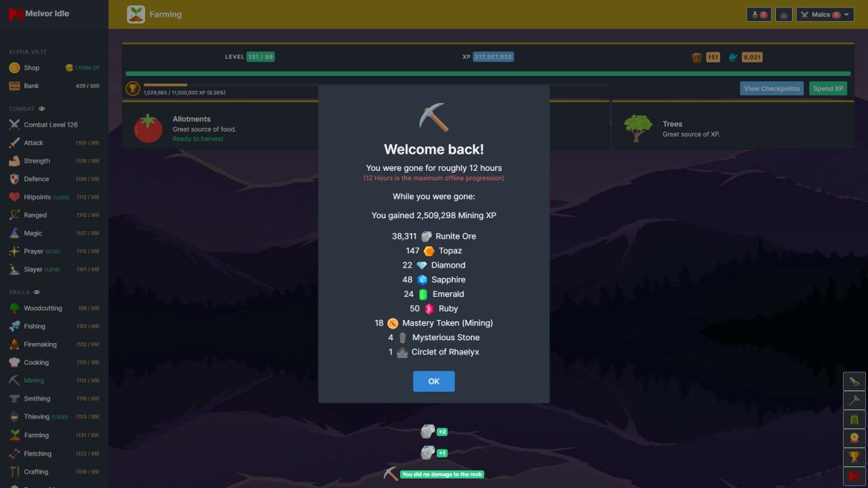Screen dimensions: 868x488
Task: Select the Trees farming category icon
Action: tap(637, 128)
